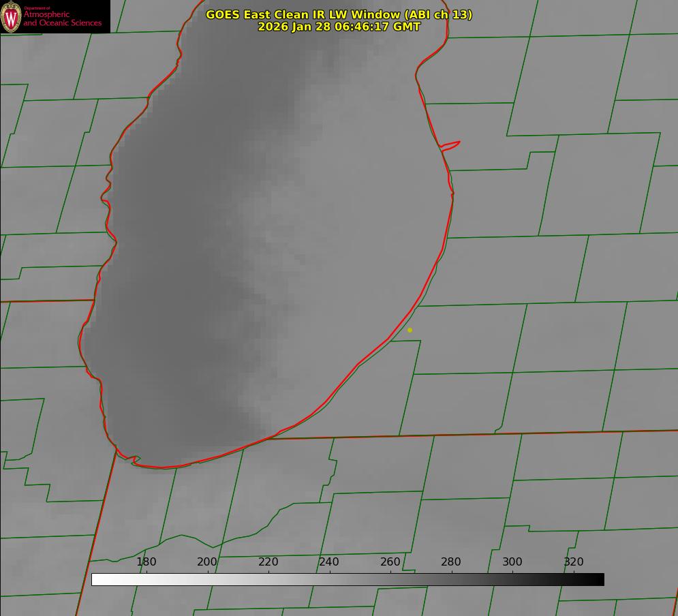Click the colorbar below the 220 tick
The height and width of the screenshot is (616, 678).
coord(268,579)
